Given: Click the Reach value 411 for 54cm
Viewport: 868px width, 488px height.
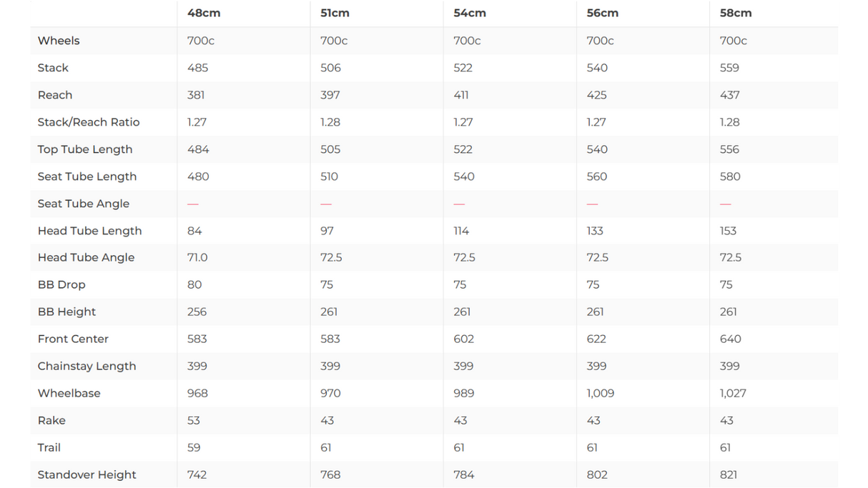Looking at the screenshot, I should tap(461, 95).
